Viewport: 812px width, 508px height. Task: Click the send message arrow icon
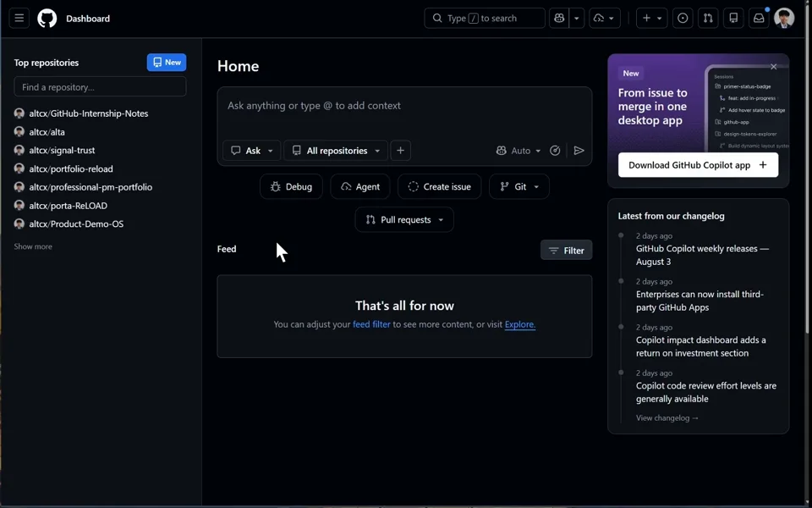(x=579, y=151)
